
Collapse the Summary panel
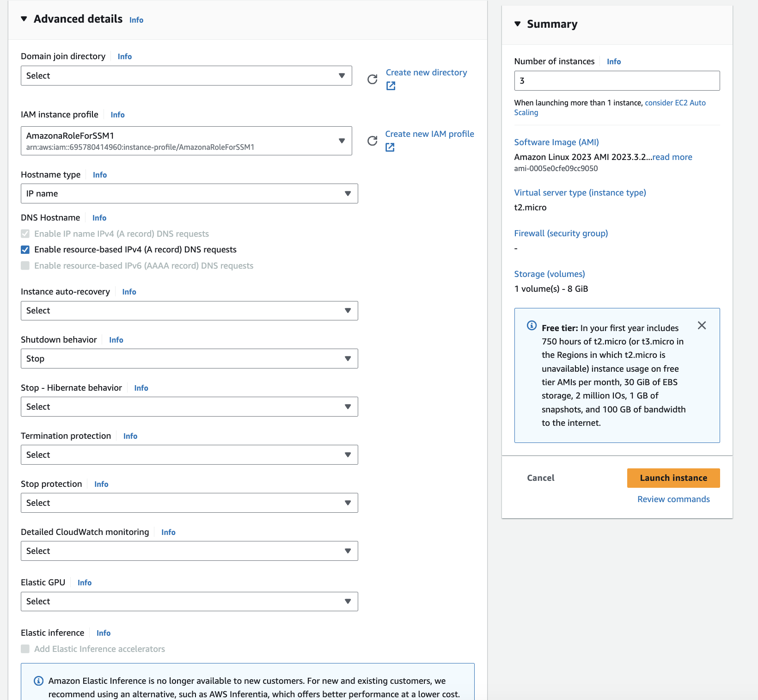click(x=518, y=24)
